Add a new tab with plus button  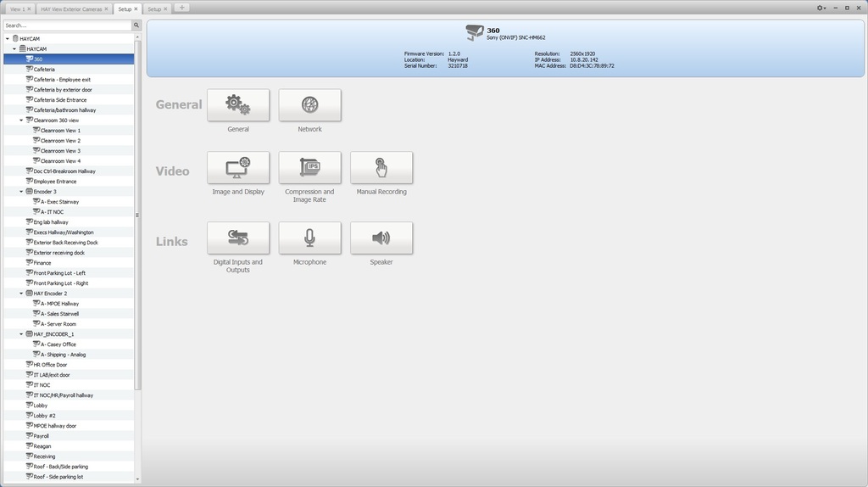pyautogui.click(x=181, y=8)
